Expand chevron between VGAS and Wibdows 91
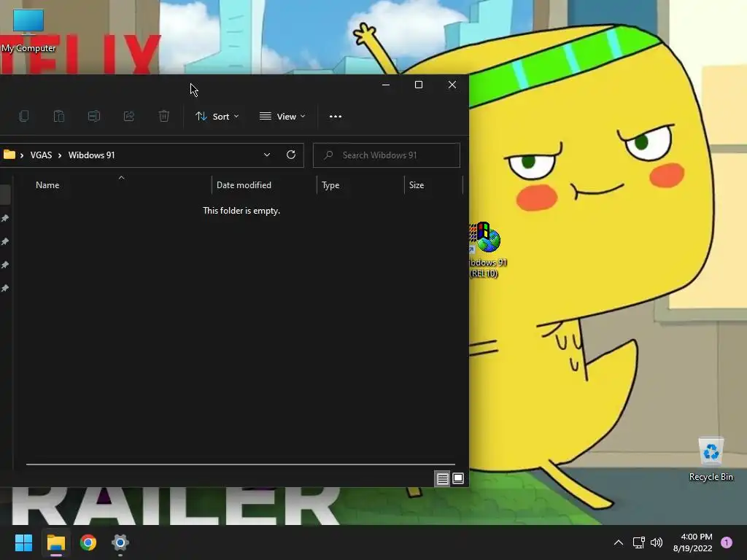 click(x=60, y=155)
